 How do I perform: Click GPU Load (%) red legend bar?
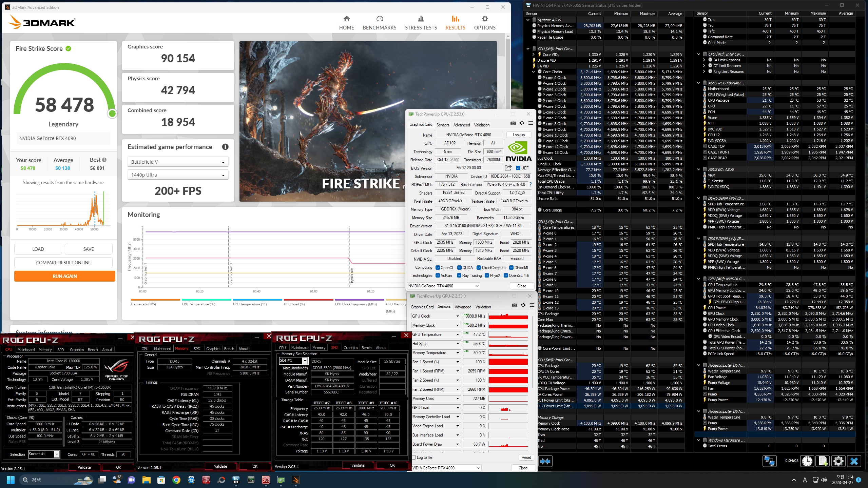(308, 300)
